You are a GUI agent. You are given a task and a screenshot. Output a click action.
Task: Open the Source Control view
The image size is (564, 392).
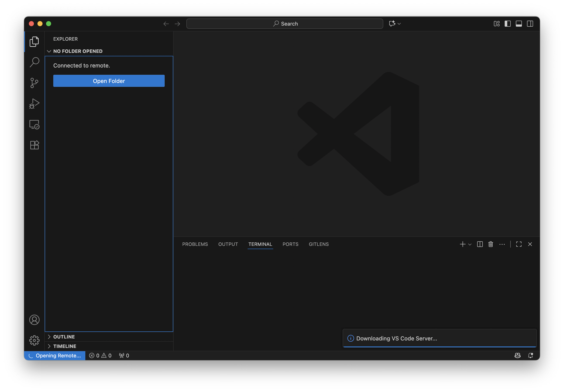click(x=34, y=83)
